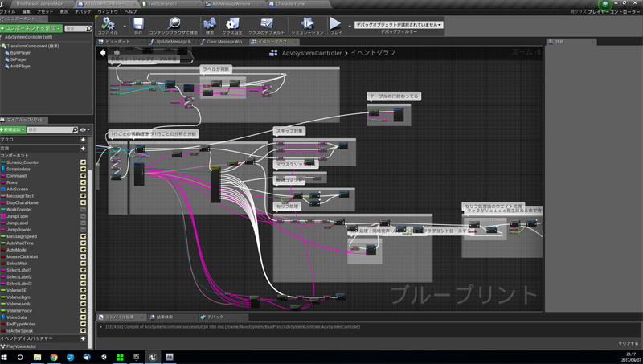Toggle visibility eye for Scnario_Counter variable
The image size is (643, 364).
tap(83, 162)
